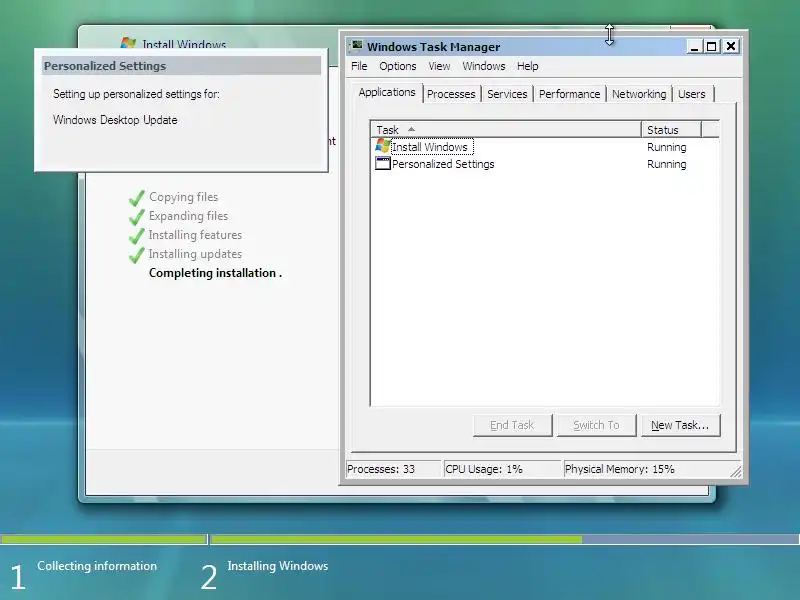
Task: Click the Personalized Settings task window icon
Action: pos(383,164)
